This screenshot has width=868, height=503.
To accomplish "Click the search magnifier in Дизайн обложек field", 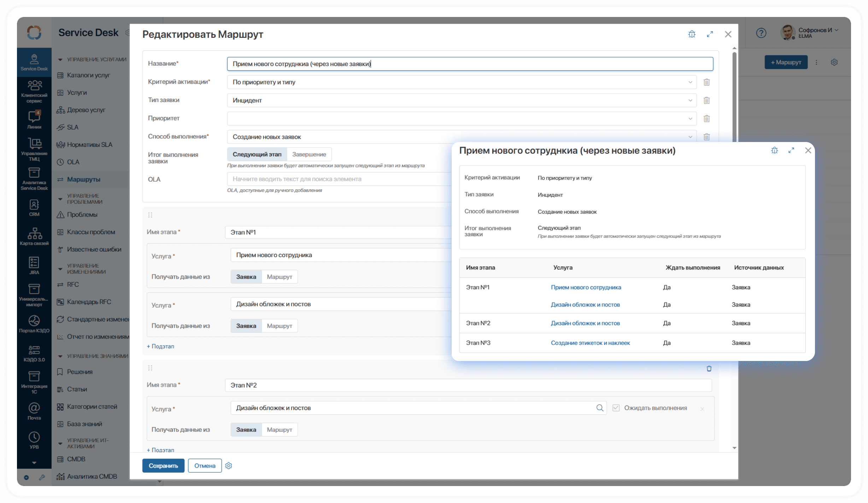I will (x=600, y=408).
